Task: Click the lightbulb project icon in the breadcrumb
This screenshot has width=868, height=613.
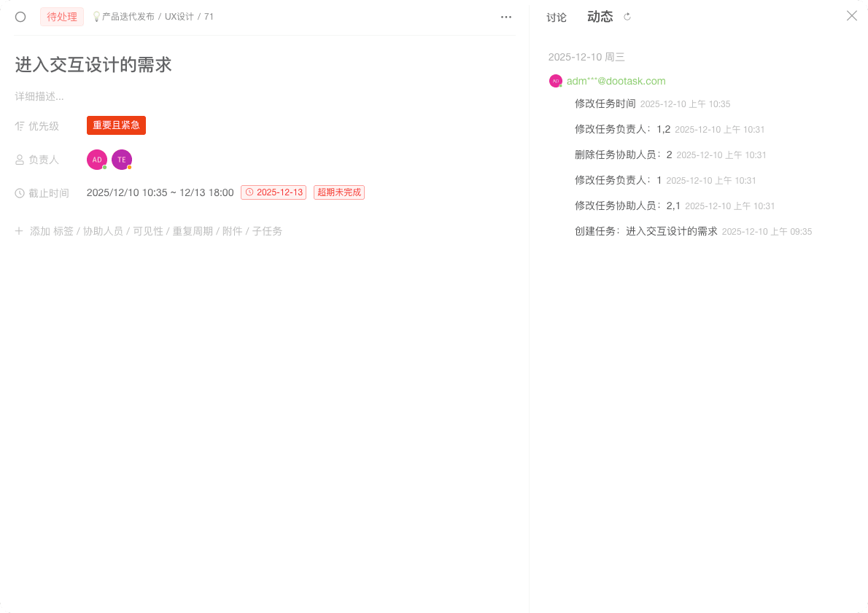Action: (x=96, y=16)
